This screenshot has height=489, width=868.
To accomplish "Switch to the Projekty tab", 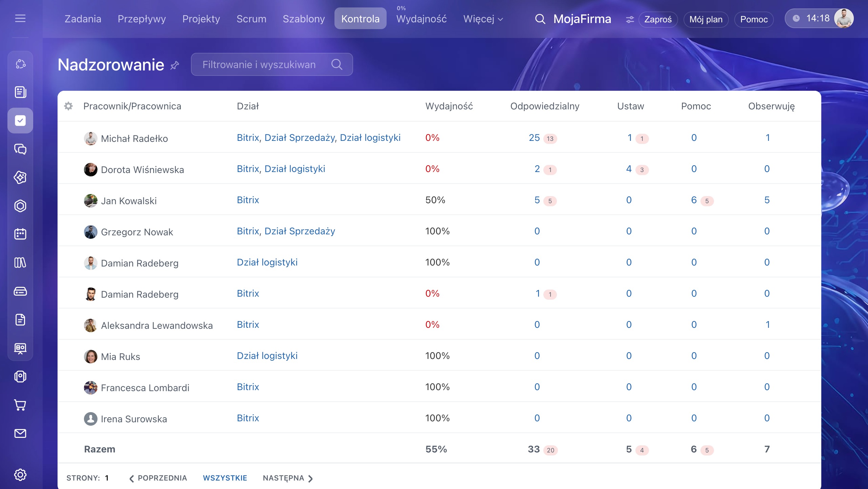I will pos(201,19).
